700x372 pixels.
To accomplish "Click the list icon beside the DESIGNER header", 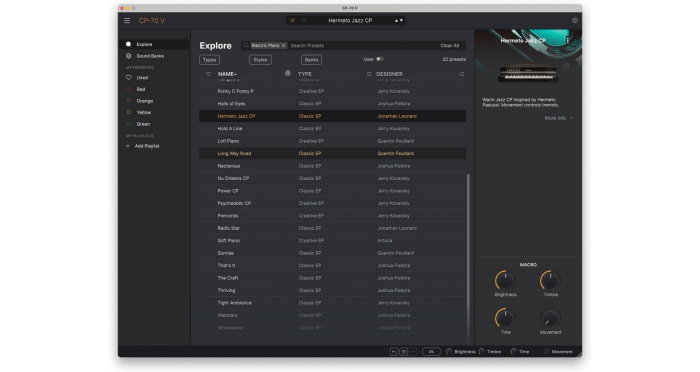I will point(369,74).
